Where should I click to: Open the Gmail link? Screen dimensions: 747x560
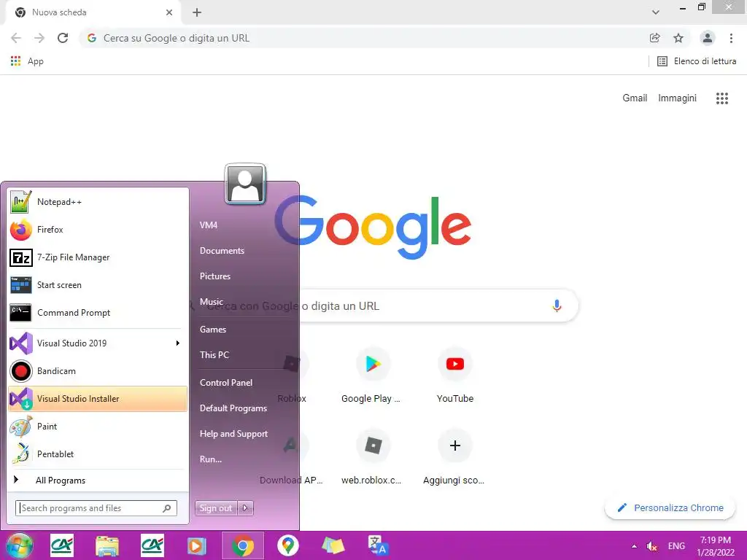(x=635, y=98)
